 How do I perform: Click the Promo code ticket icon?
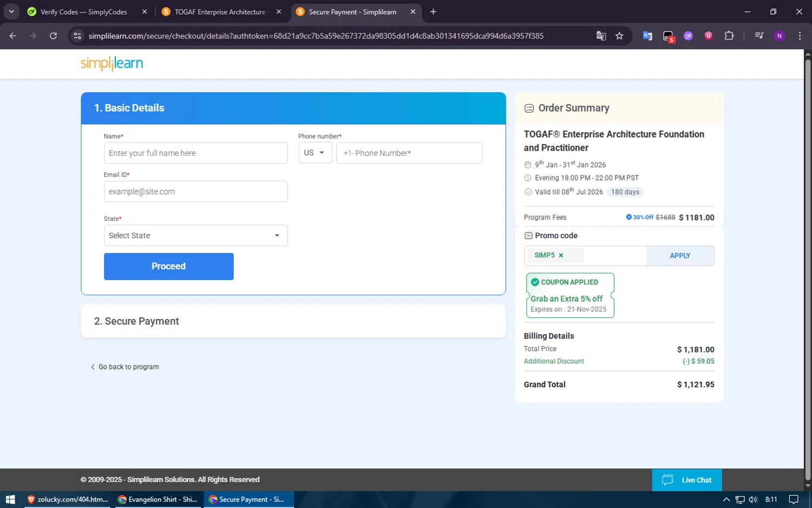click(528, 236)
